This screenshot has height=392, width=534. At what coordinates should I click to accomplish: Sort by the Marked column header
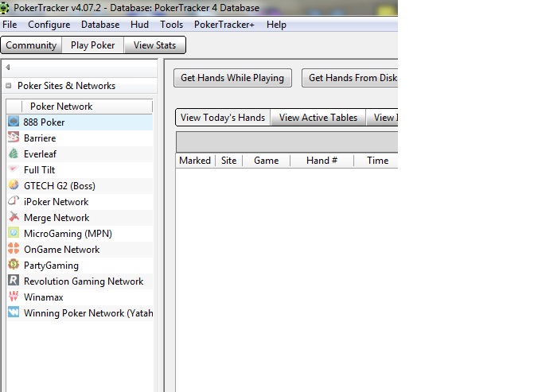[x=195, y=161]
